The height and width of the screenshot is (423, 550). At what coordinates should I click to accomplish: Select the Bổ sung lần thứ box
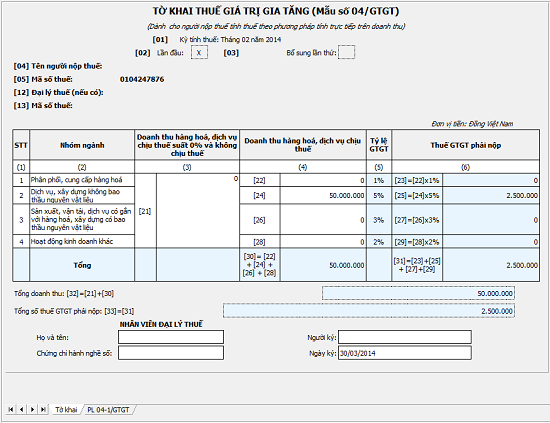click(346, 53)
